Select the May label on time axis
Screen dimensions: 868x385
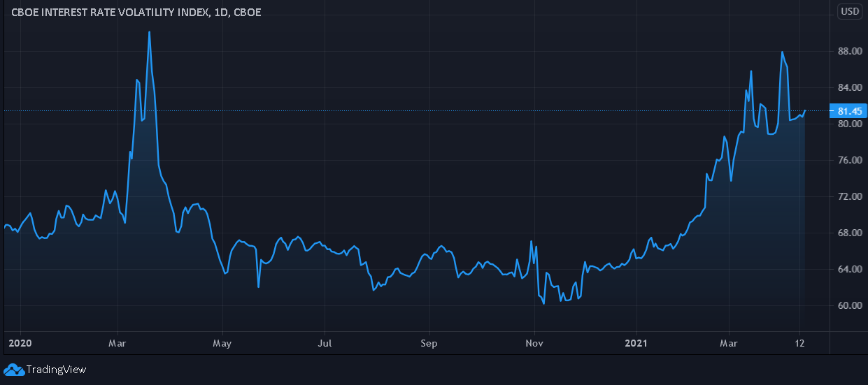pos(222,343)
